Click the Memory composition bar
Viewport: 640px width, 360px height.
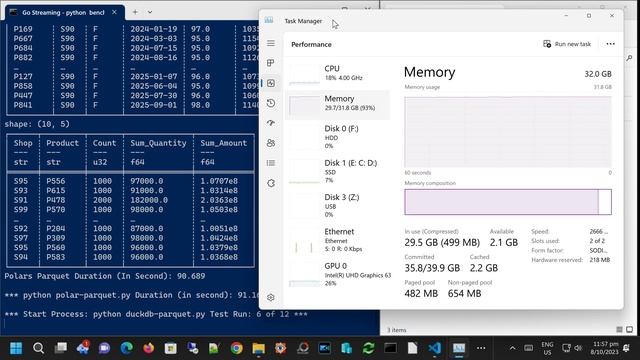point(508,202)
